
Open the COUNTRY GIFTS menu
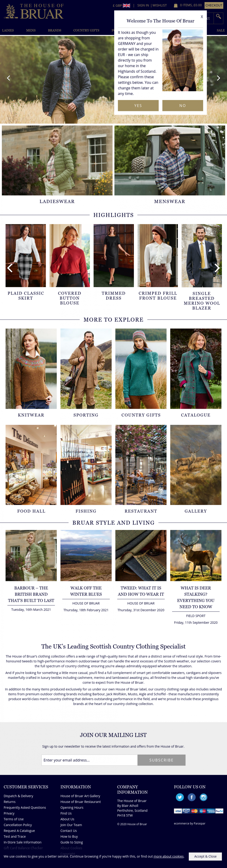[x=86, y=30]
